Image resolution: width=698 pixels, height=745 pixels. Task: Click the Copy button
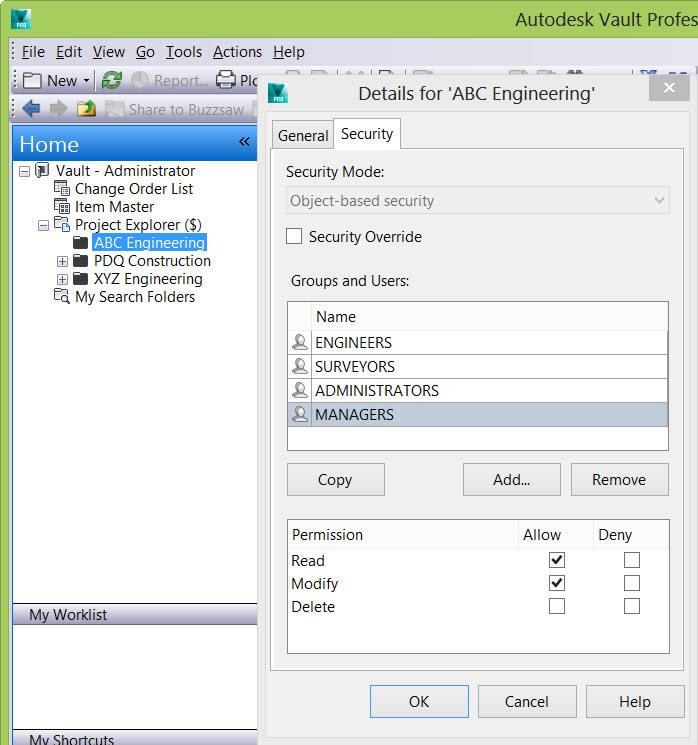335,479
